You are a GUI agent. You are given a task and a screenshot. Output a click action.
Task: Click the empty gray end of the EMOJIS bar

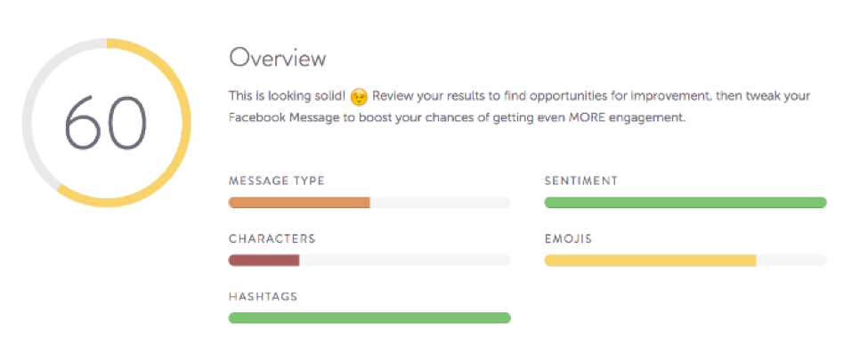(x=791, y=260)
